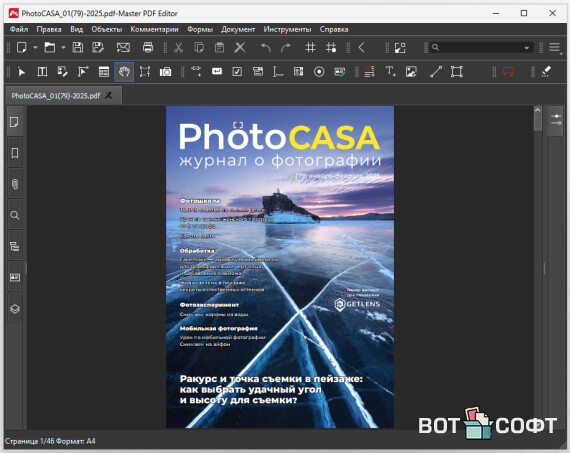Open the Документ menu
This screenshot has width=570, height=453.
238,29
